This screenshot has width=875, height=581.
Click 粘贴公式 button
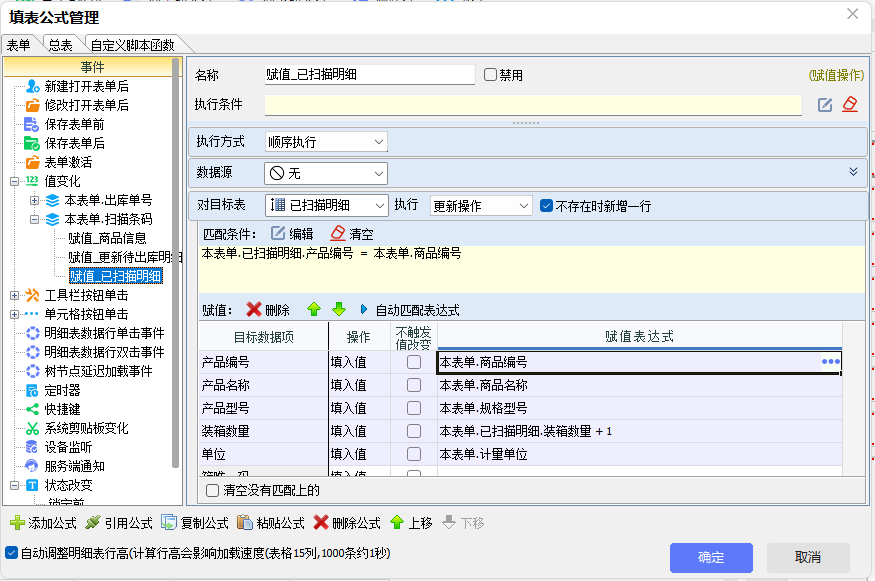coord(271,523)
